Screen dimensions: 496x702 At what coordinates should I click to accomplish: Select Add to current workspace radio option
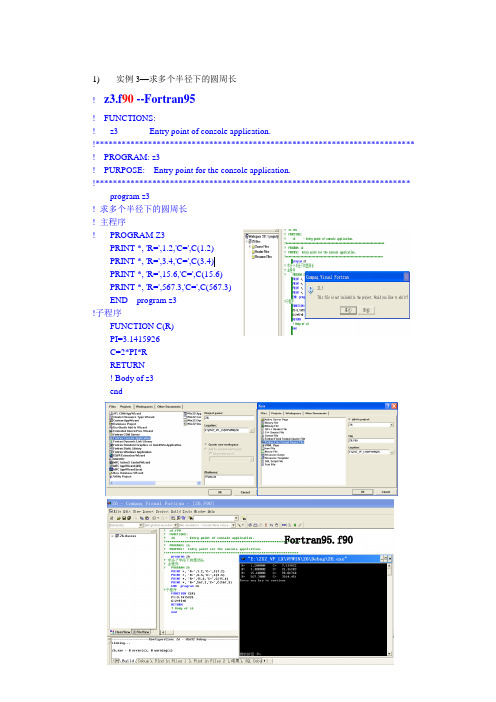point(206,449)
